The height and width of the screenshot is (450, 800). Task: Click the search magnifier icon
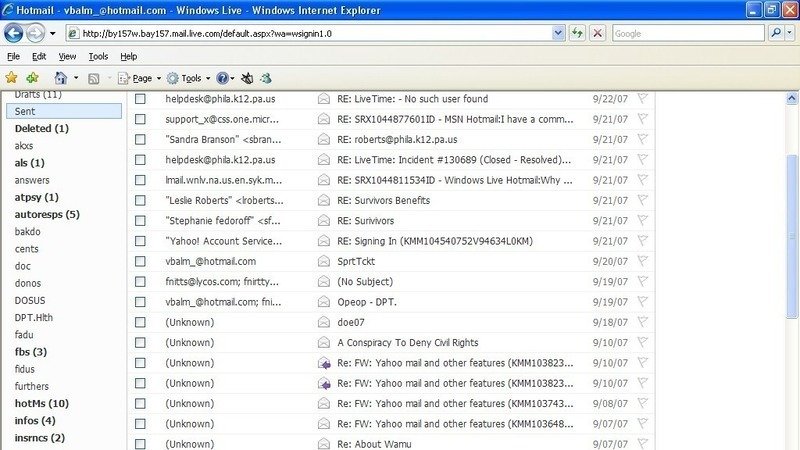click(x=777, y=33)
